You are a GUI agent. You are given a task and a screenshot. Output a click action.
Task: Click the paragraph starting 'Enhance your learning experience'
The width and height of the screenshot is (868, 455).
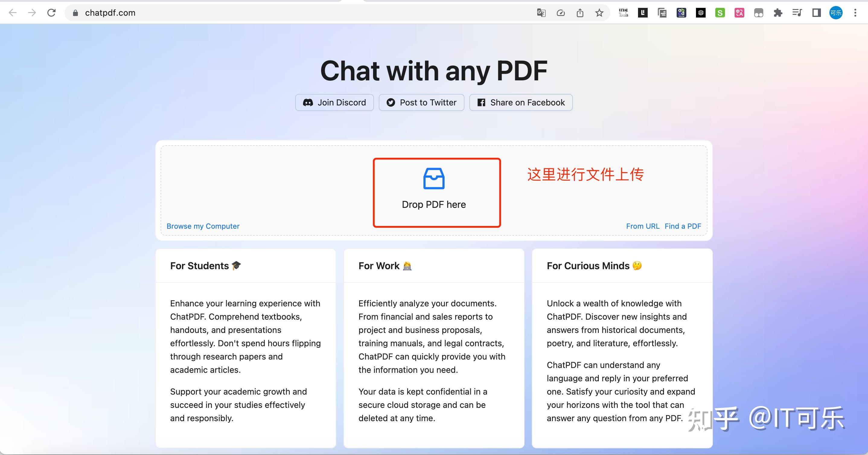(x=245, y=336)
